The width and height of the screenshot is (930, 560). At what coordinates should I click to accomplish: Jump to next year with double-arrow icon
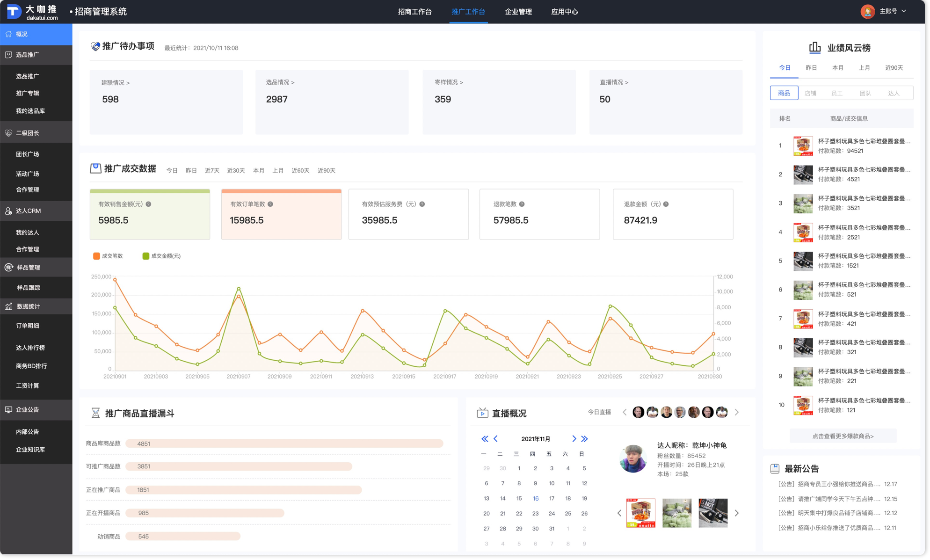584,439
